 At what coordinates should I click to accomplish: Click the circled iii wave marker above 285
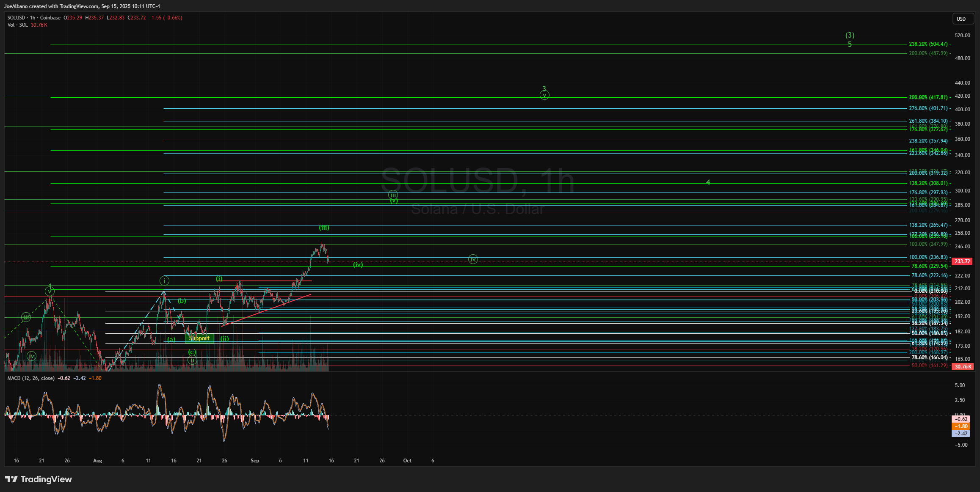coord(393,195)
